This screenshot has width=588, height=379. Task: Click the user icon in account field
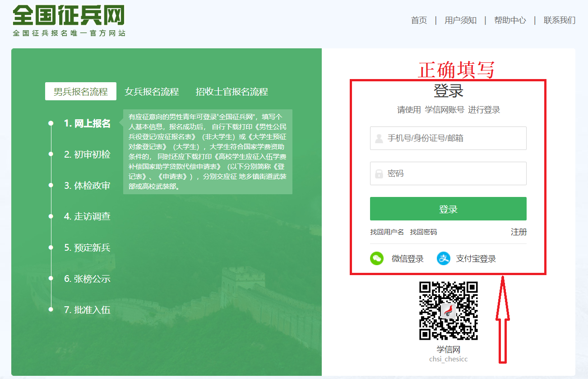click(x=379, y=139)
